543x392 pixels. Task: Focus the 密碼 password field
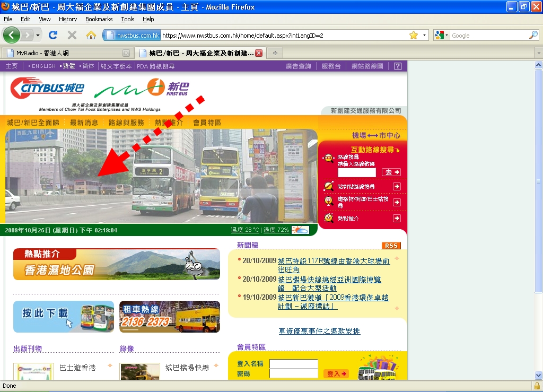point(294,373)
